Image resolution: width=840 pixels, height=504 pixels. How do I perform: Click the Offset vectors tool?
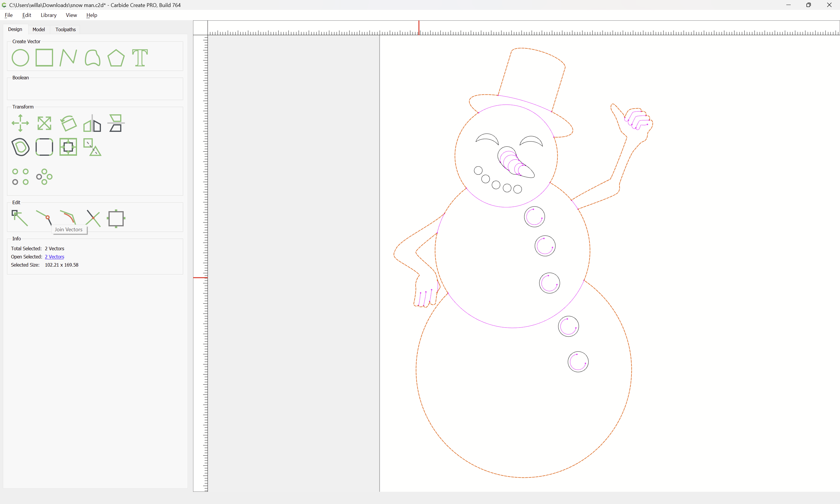[x=20, y=147]
